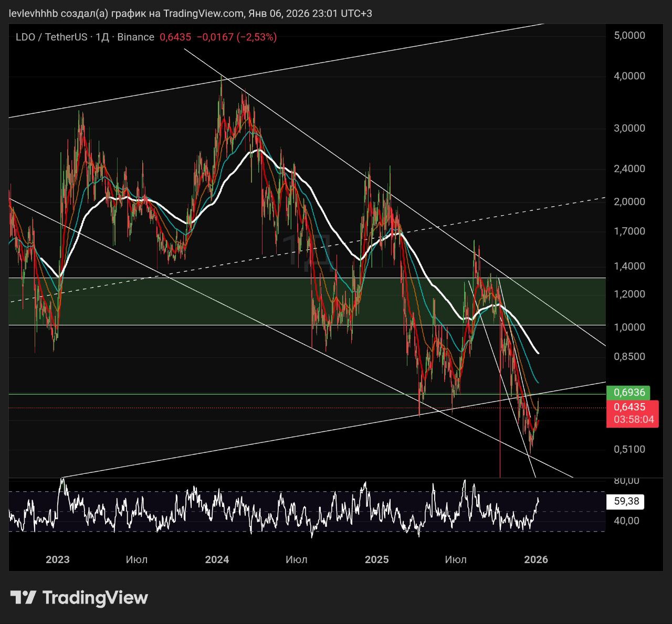This screenshot has height=624, width=672.
Task: Click the header text with TradingView.com
Action: [190, 13]
